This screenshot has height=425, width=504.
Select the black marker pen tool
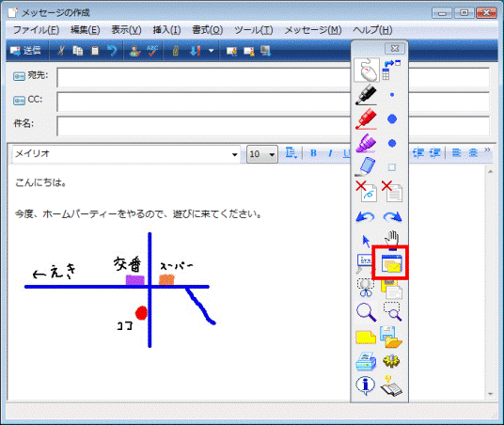coord(366,95)
